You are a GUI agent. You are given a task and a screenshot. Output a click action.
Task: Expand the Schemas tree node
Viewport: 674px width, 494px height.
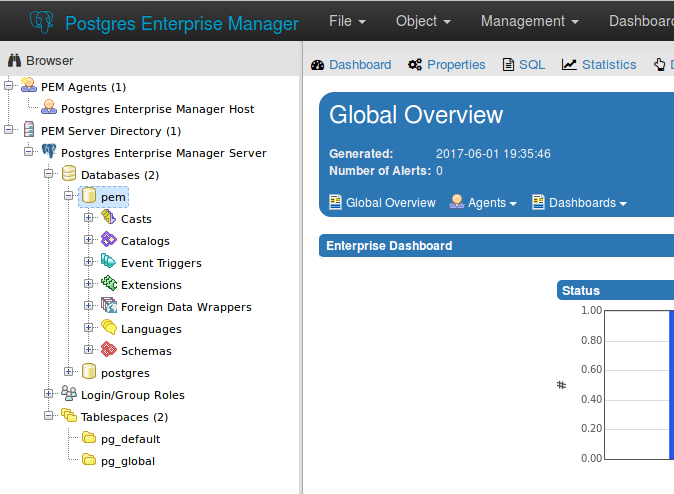(x=89, y=350)
